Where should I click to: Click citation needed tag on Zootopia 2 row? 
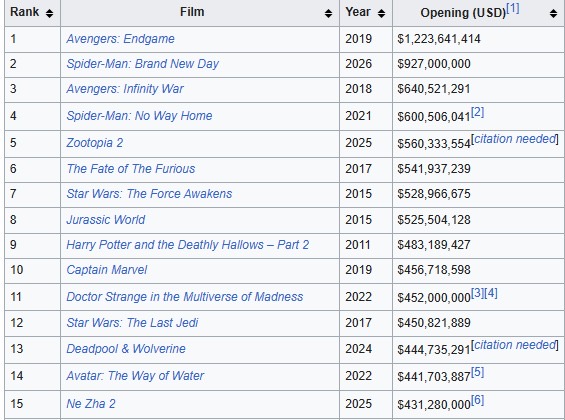click(515, 139)
